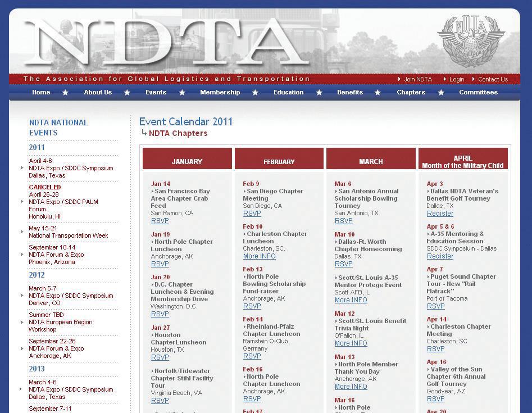Image resolution: width=532 pixels, height=413 pixels.
Task: Open the Contact Us link
Action: [493, 79]
